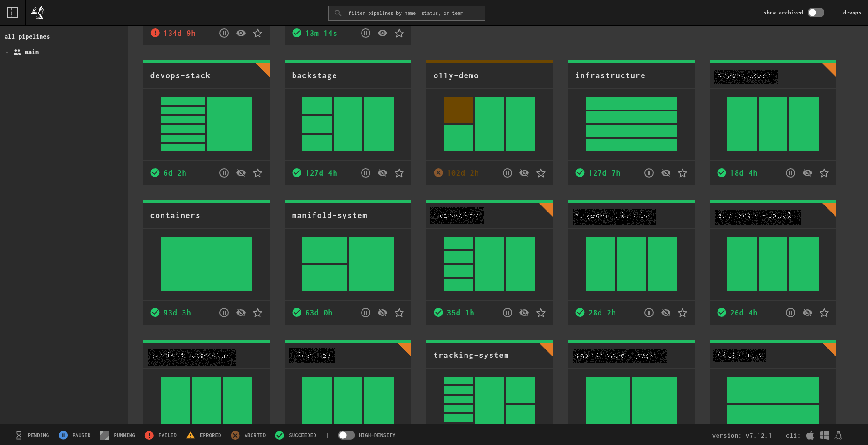Toggle eye icon on 134d 9h pipeline

(241, 33)
